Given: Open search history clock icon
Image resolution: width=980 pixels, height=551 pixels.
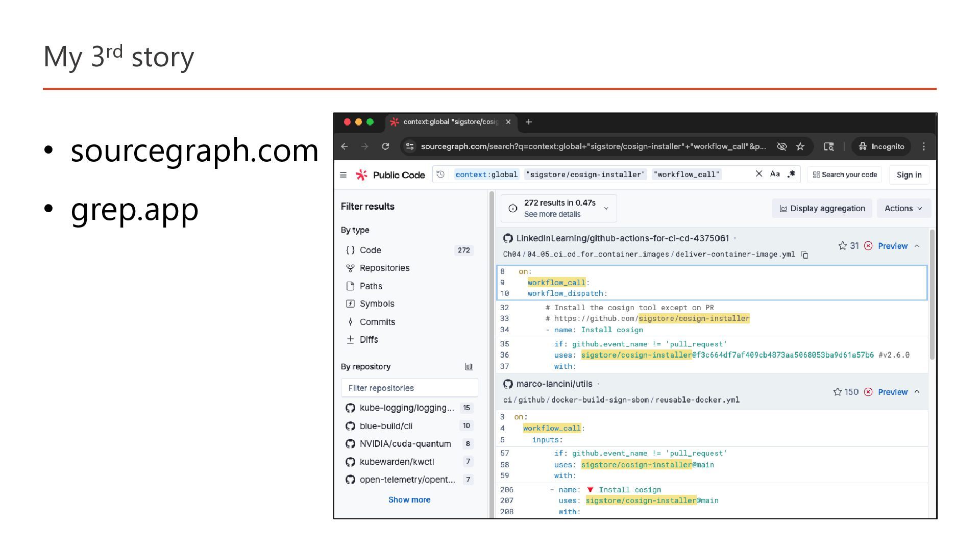Looking at the screenshot, I should coord(440,174).
